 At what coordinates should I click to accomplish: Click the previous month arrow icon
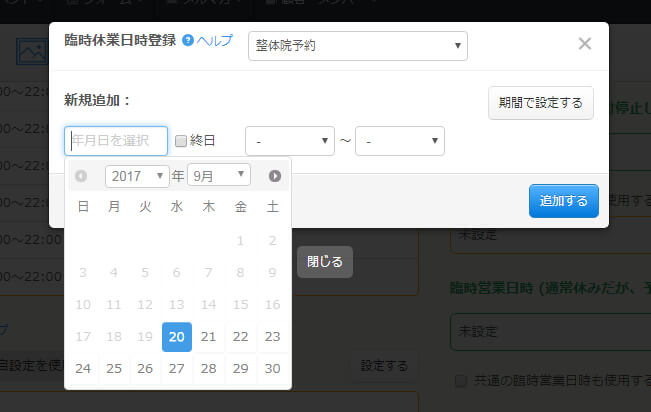coord(81,176)
